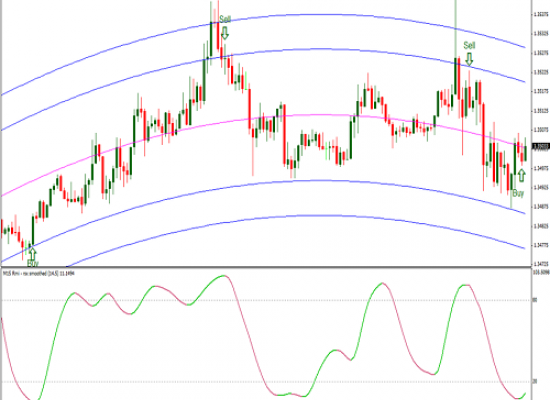Image resolution: width=550 pixels, height=400 pixels.
Task: Select the "Sell" label at the first peak
Action: [x=225, y=19]
